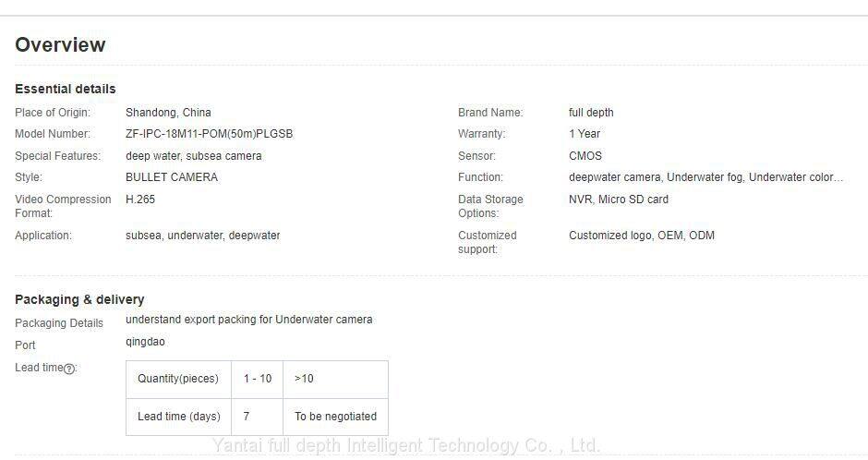
Task: Select the Brand Name value full depth
Action: (591, 113)
